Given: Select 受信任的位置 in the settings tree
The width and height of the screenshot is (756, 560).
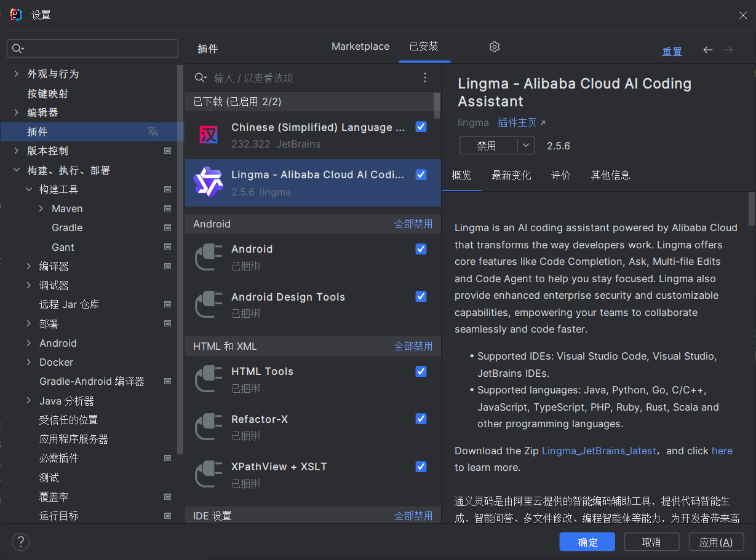Looking at the screenshot, I should 69,420.
